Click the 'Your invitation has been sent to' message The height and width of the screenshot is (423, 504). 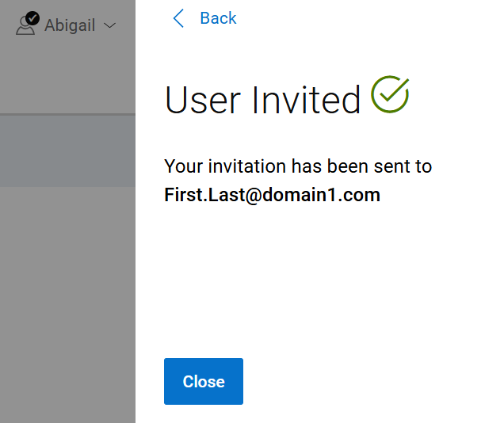point(298,166)
